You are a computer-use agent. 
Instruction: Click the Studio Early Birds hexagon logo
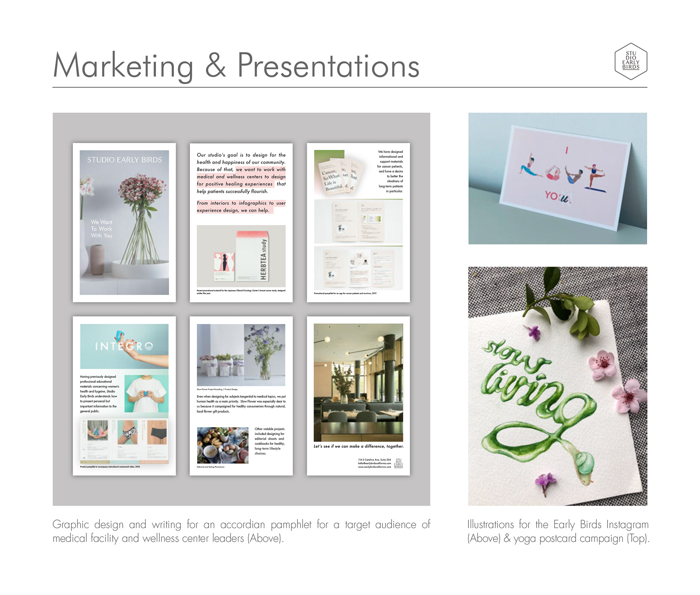coord(631,61)
